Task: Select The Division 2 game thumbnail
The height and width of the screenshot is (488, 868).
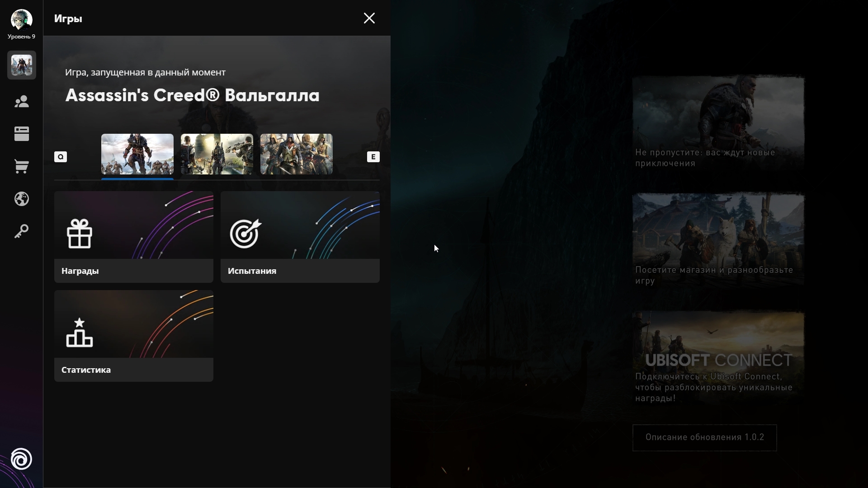Action: (x=217, y=154)
